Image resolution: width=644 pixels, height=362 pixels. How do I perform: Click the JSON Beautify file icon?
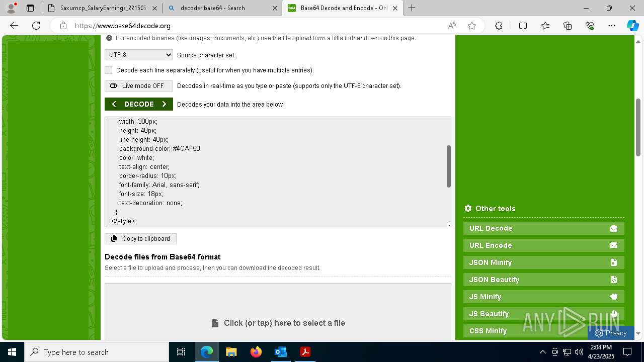point(614,280)
